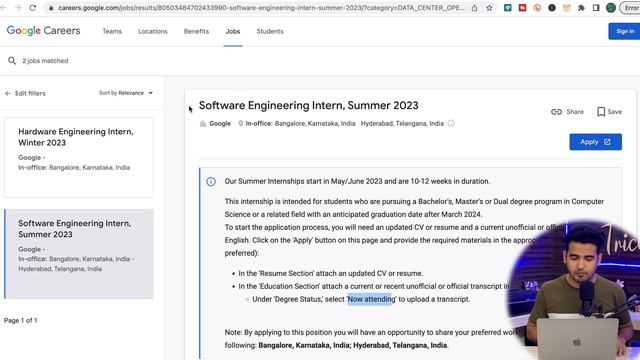Image resolution: width=640 pixels, height=360 pixels.
Task: Click the 'In the Resume Section' bullet
Action: [x=331, y=273]
